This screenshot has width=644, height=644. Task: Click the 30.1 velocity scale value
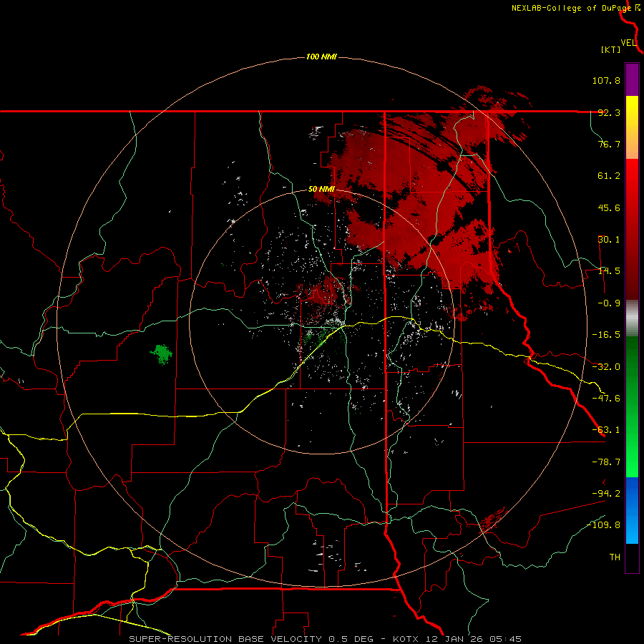(x=609, y=240)
